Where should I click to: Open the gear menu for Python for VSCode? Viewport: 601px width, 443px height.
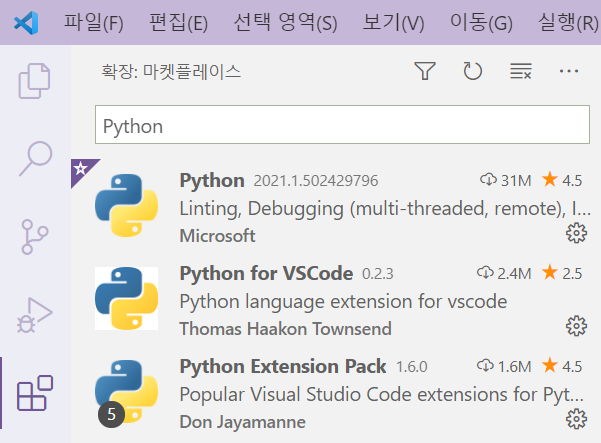coord(576,326)
